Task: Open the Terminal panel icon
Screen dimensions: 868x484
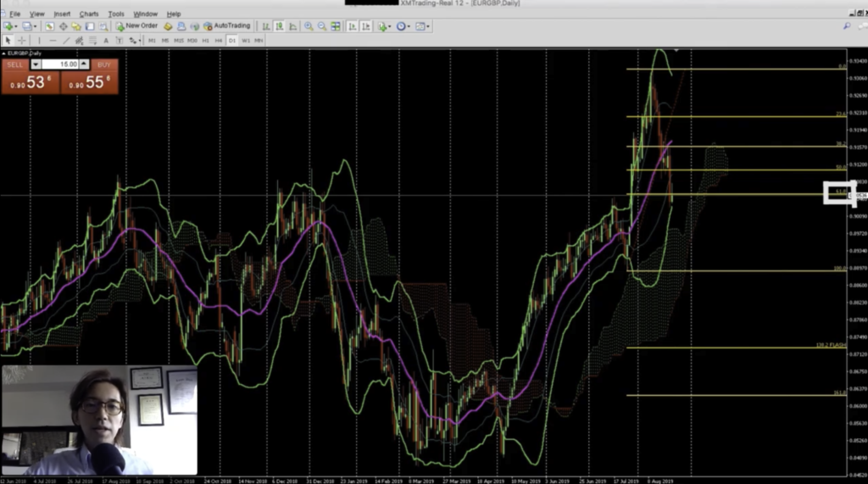Action: pos(90,26)
